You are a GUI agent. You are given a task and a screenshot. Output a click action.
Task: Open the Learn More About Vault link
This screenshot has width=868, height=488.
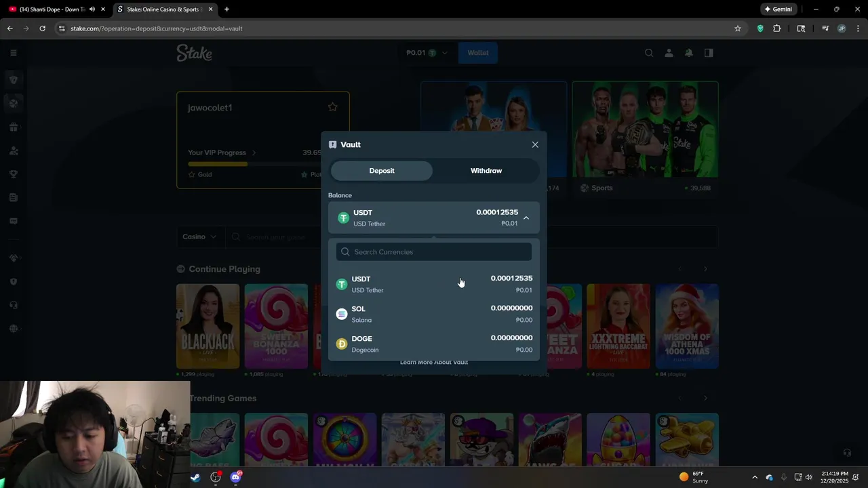[434, 362]
